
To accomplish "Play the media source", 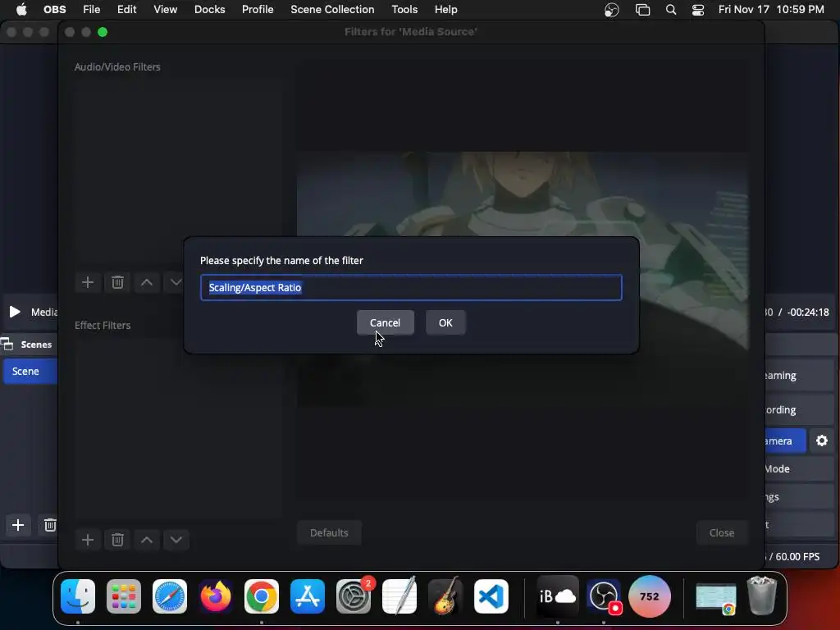I will [15, 312].
